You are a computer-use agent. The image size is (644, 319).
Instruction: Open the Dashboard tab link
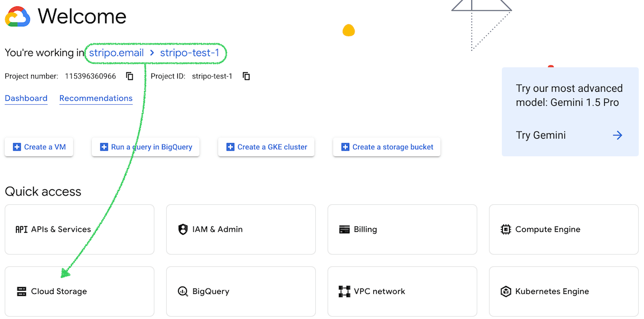pyautogui.click(x=26, y=98)
